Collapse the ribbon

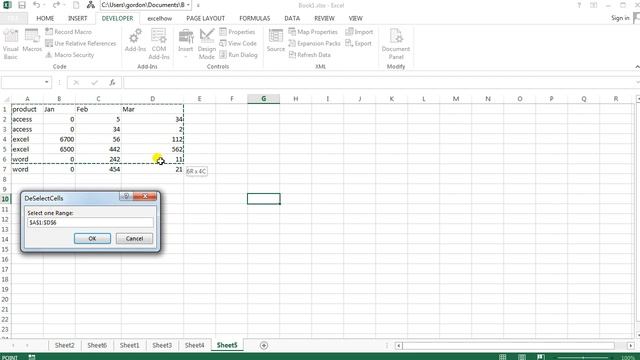(637, 67)
